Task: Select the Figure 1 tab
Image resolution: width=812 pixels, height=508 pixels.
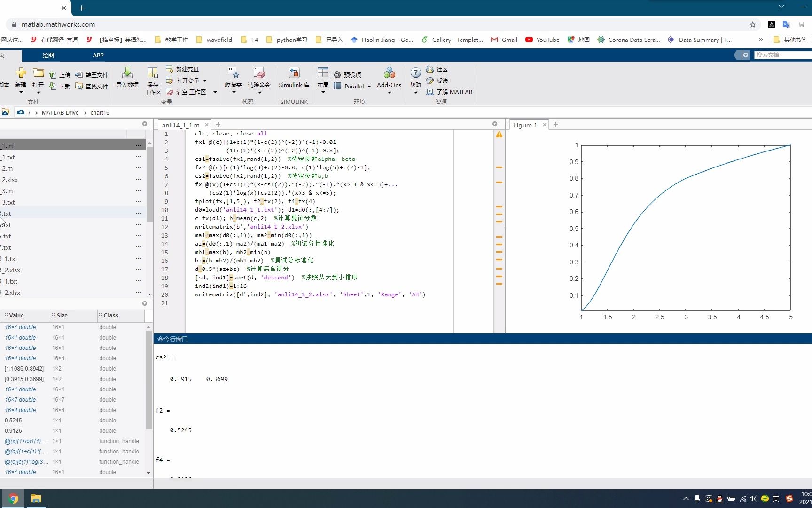Action: click(525, 125)
